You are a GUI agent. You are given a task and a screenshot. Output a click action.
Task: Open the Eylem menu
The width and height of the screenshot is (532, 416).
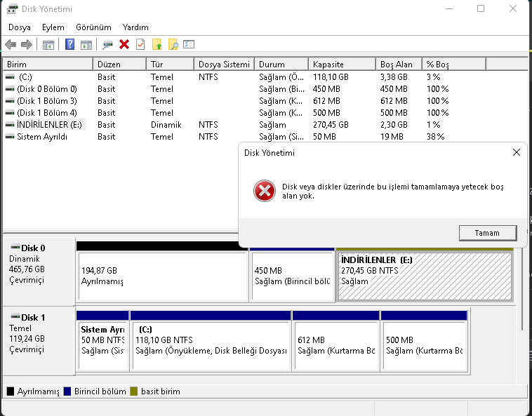53,27
